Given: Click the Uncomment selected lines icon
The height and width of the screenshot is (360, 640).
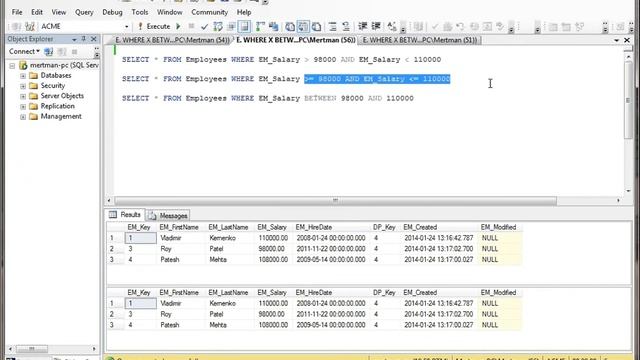Looking at the screenshot, I should [346, 27].
